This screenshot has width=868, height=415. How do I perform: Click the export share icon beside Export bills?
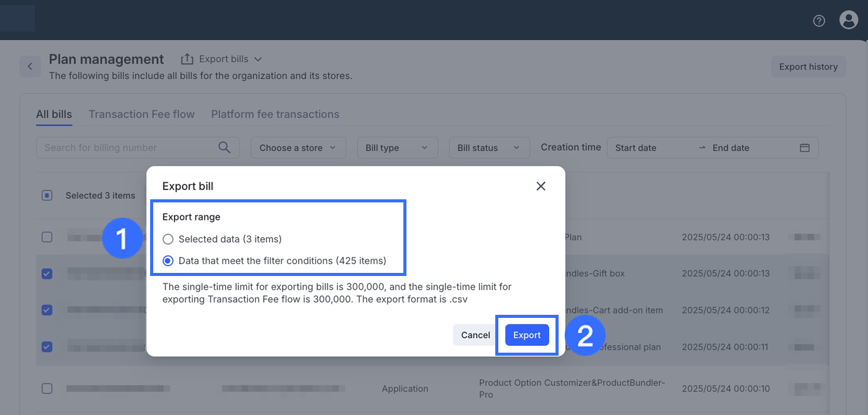(187, 59)
